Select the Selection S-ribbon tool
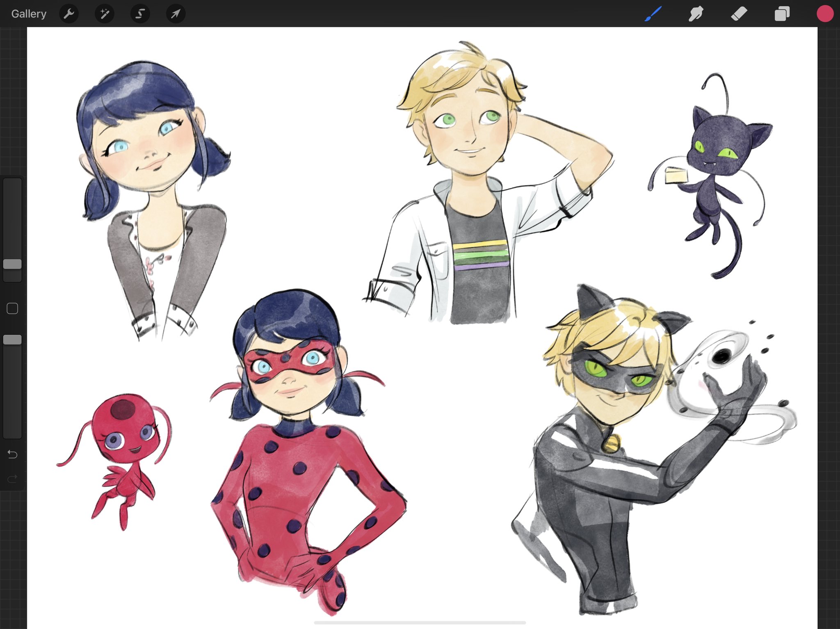This screenshot has height=629, width=840. pos(140,14)
